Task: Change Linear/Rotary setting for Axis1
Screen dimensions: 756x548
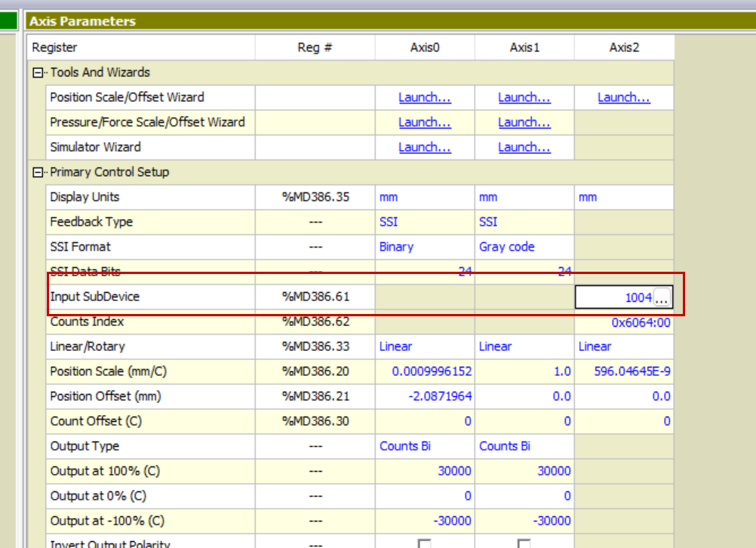Action: pyautogui.click(x=524, y=347)
